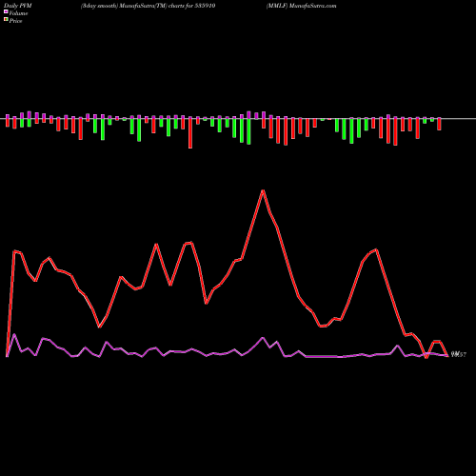This screenshot has width=476, height=476.
Task: Click "(3day smooth) MunafaSutra(TM) charts for 535910" heading
Action: click(x=148, y=6)
